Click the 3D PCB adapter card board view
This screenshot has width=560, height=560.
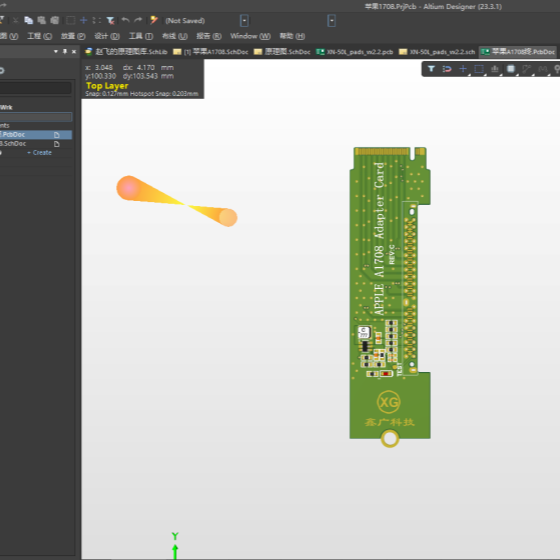tap(390, 297)
